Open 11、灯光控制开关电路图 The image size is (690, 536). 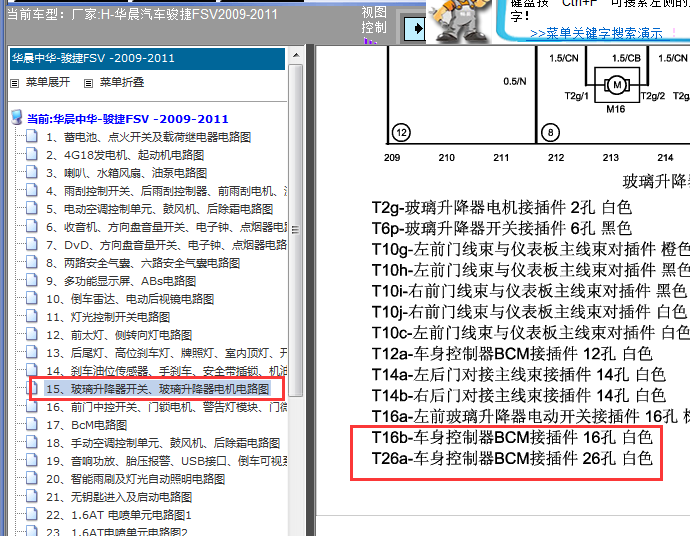(108, 317)
